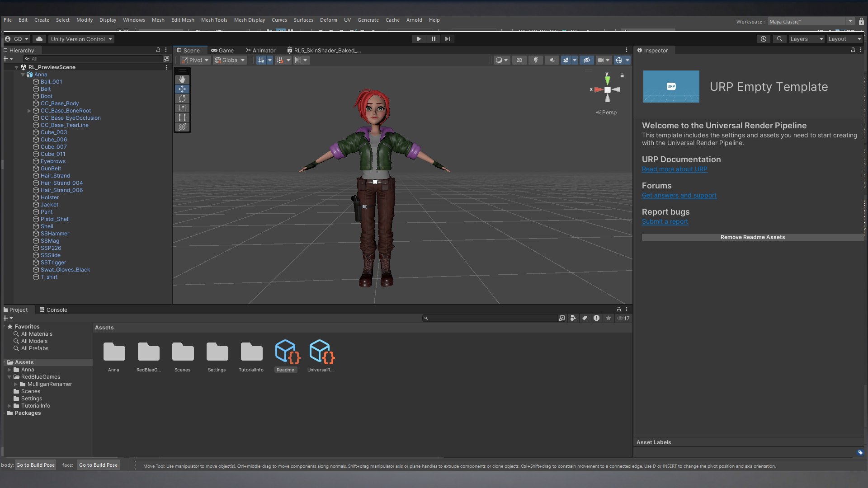Toggle the gizmo rotation lock in Scene
The height and width of the screenshot is (488, 868).
pos(622,75)
